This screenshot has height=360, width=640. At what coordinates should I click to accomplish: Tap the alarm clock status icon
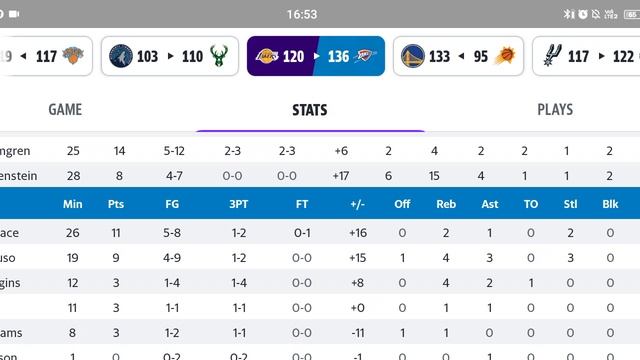tap(583, 14)
